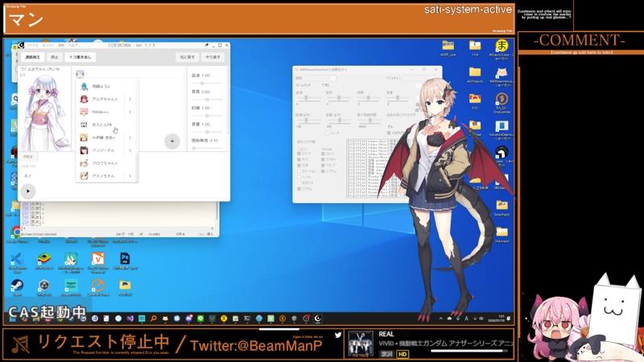
Task: Open the Visual Studio Code desktop icon
Action: [x=17, y=261]
